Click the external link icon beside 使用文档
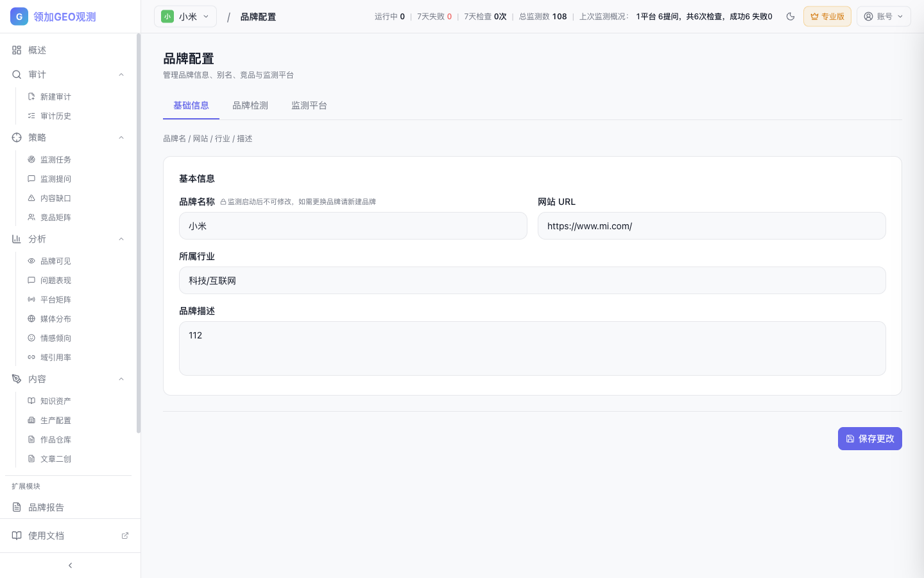 (125, 536)
